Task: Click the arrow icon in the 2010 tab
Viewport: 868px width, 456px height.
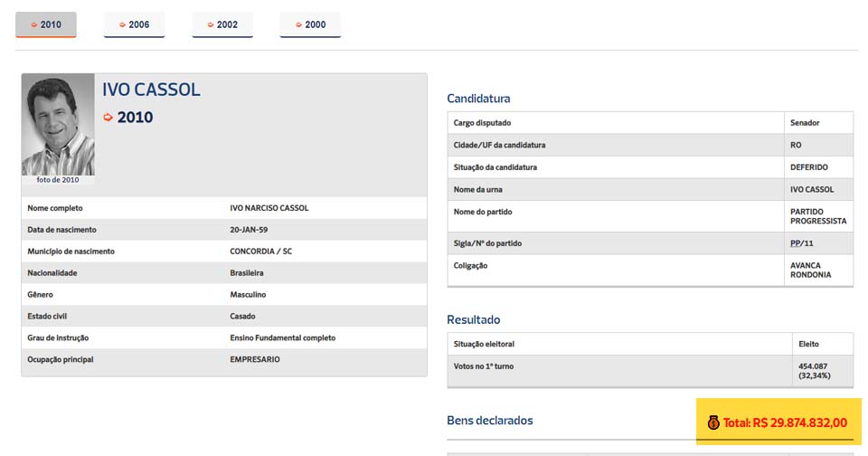Action: [x=34, y=24]
